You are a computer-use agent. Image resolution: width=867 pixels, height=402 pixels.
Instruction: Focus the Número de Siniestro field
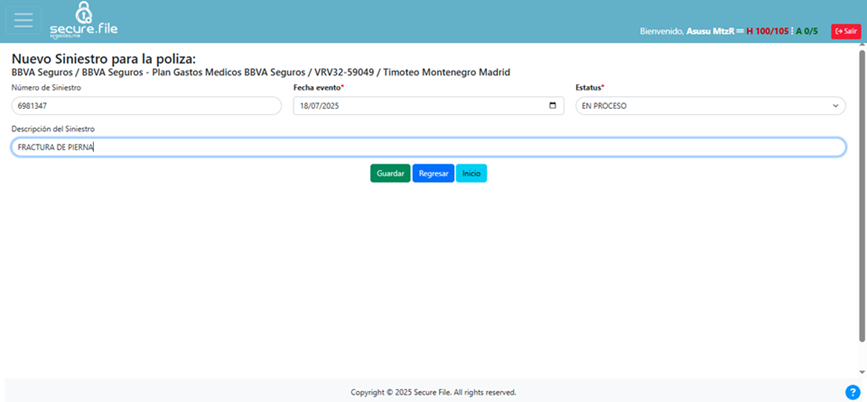146,106
